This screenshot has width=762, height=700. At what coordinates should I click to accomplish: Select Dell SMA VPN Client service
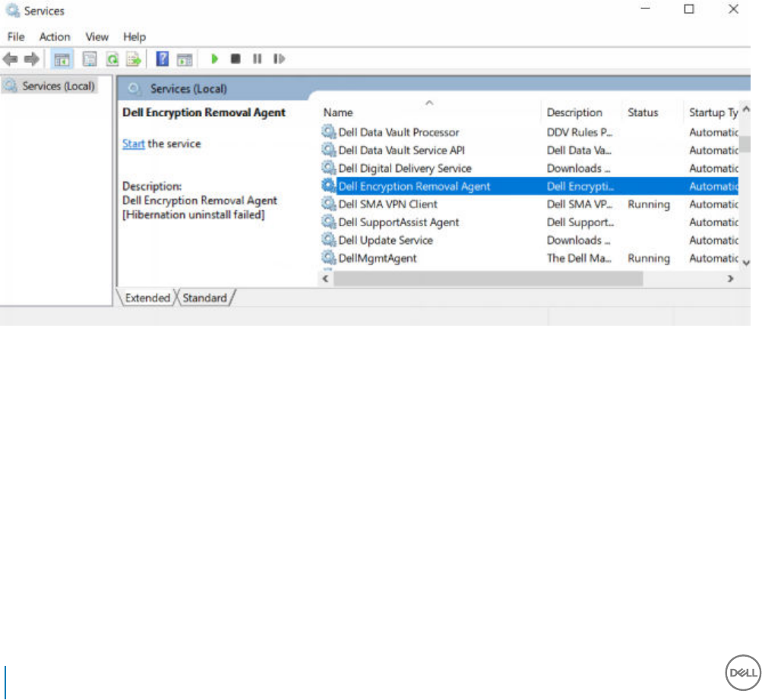pos(387,204)
